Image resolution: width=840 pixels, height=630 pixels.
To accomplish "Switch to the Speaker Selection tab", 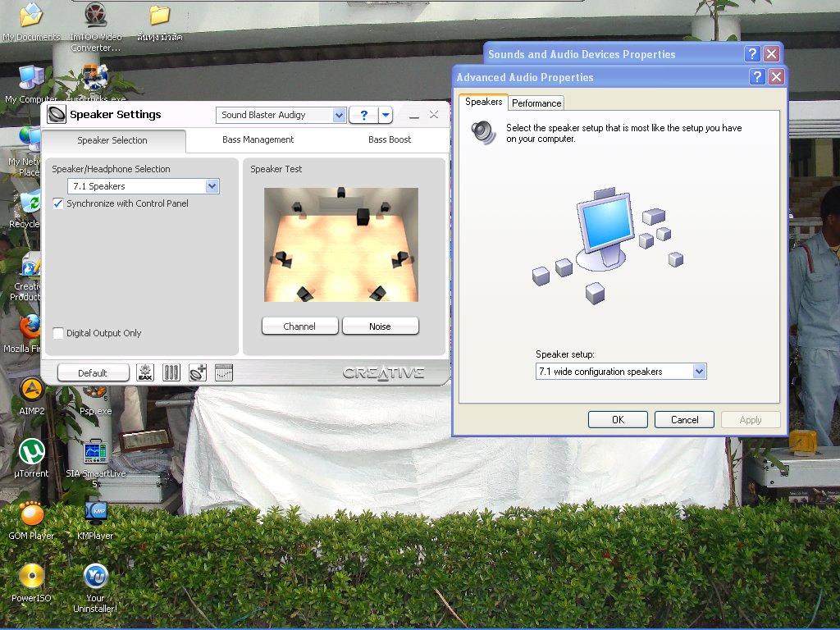I will coord(112,140).
